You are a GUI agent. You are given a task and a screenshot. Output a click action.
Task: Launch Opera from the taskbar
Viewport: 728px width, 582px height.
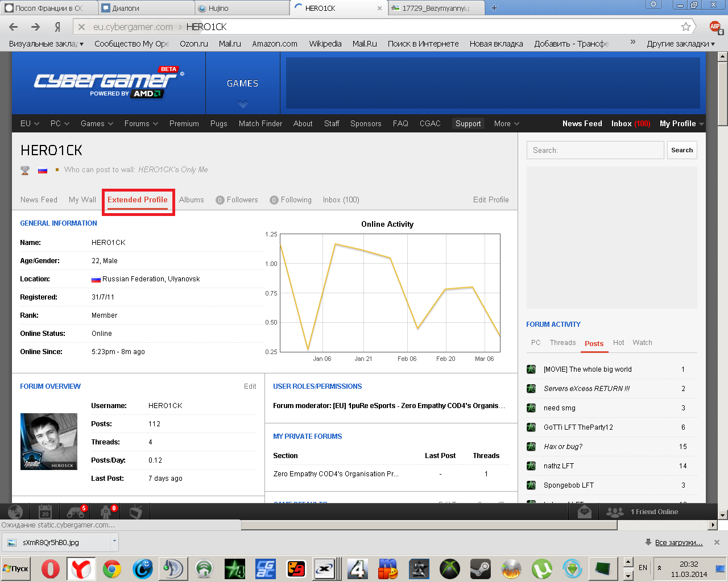[51, 569]
